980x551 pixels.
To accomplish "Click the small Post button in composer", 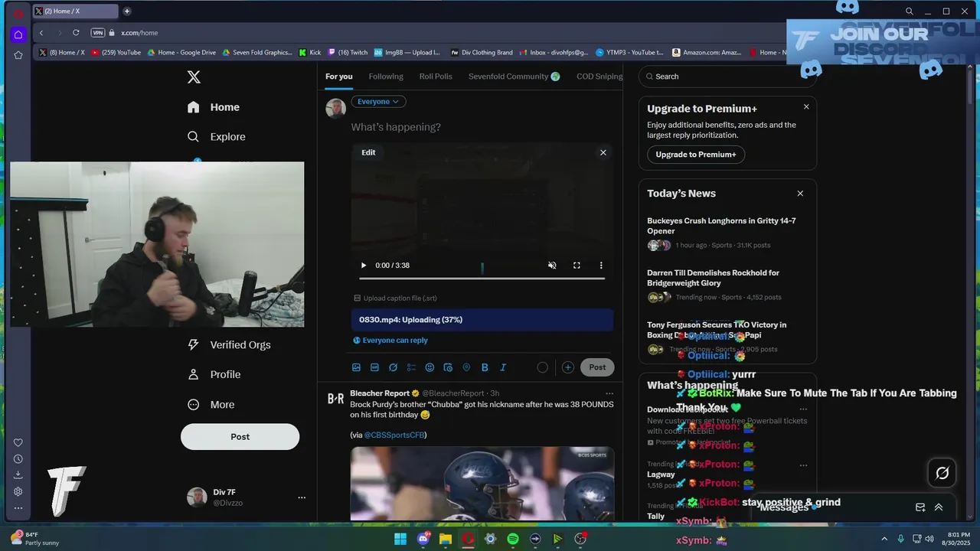I will point(597,367).
